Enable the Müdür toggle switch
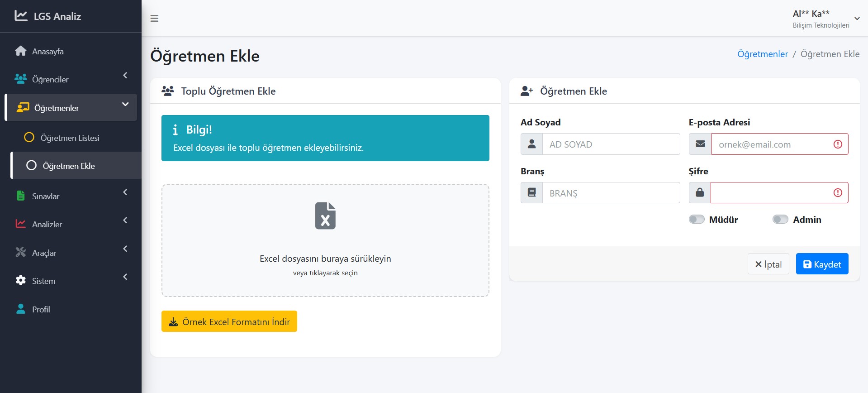The width and height of the screenshot is (868, 393). tap(697, 220)
